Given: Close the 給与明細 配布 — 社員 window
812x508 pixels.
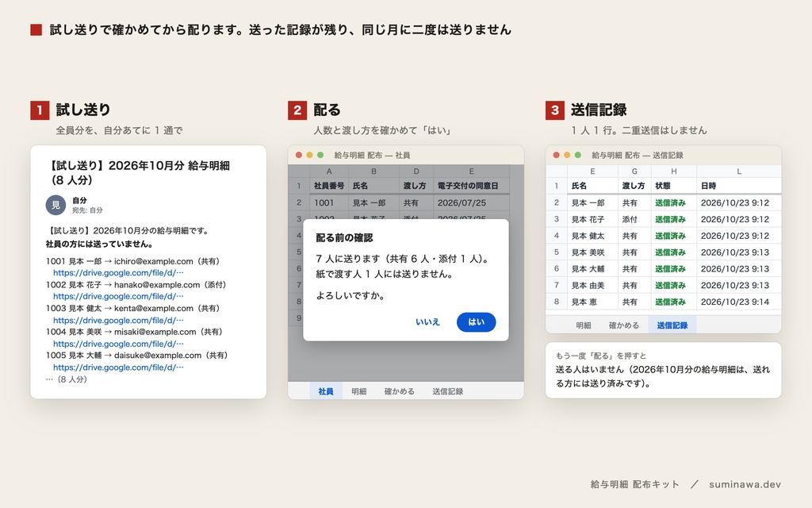Looking at the screenshot, I should click(x=299, y=155).
